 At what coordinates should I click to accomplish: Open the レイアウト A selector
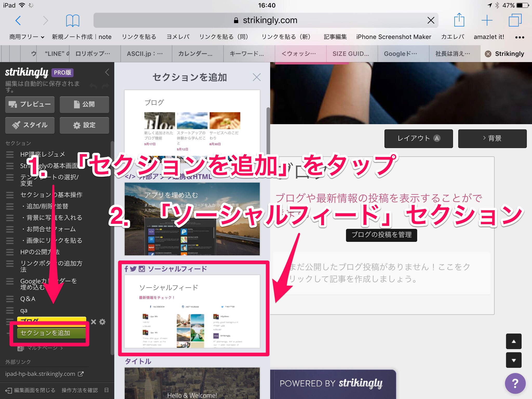click(418, 138)
